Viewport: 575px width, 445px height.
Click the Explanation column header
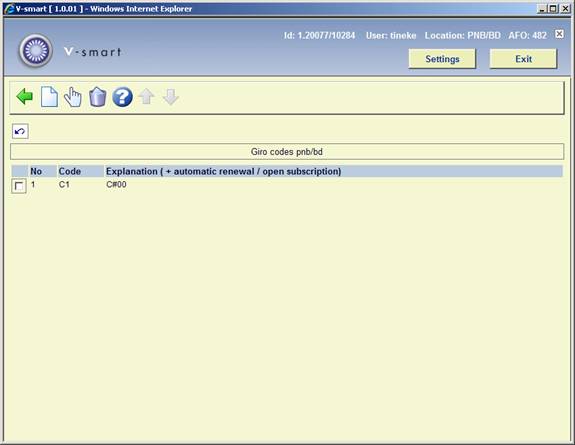point(224,171)
